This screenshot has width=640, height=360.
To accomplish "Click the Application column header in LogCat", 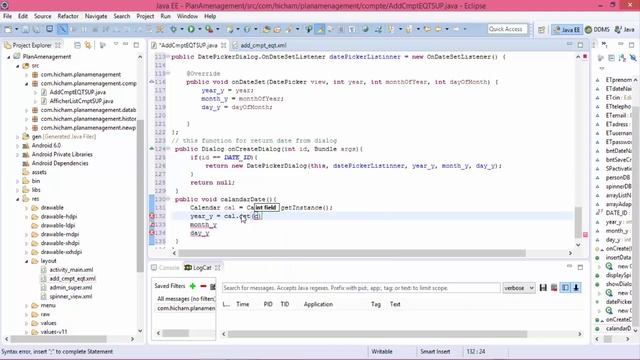I will [x=318, y=304].
